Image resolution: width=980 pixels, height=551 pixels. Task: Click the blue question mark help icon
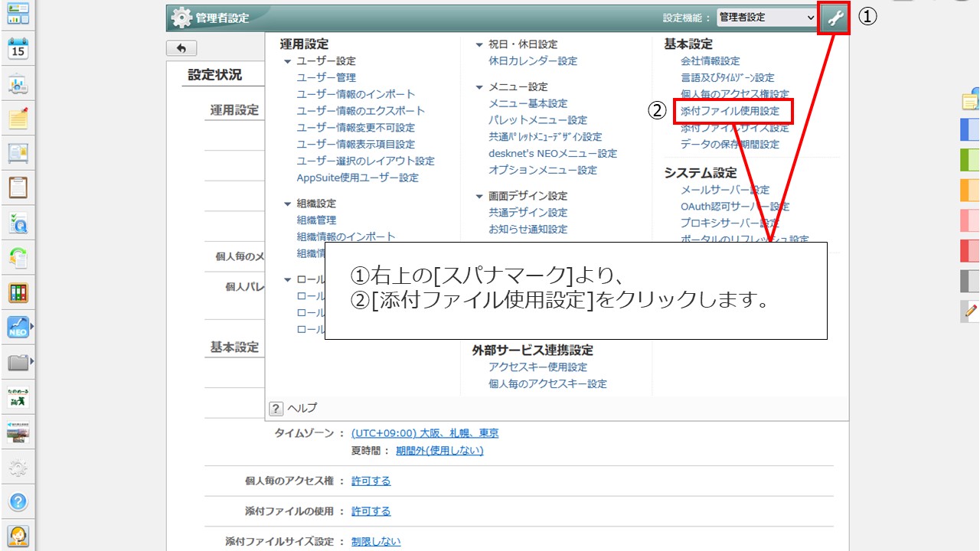pyautogui.click(x=18, y=502)
